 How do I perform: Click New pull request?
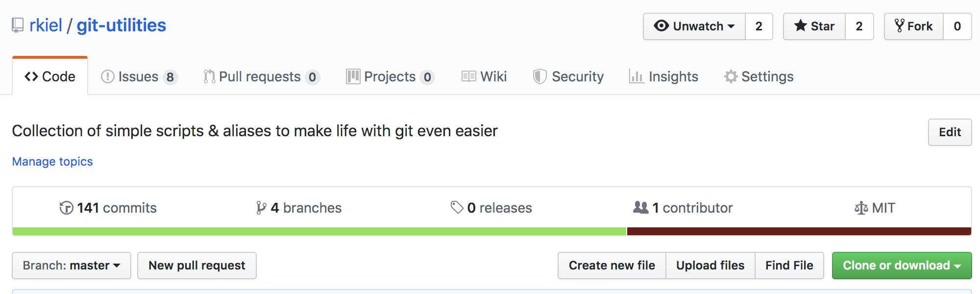[x=197, y=266]
